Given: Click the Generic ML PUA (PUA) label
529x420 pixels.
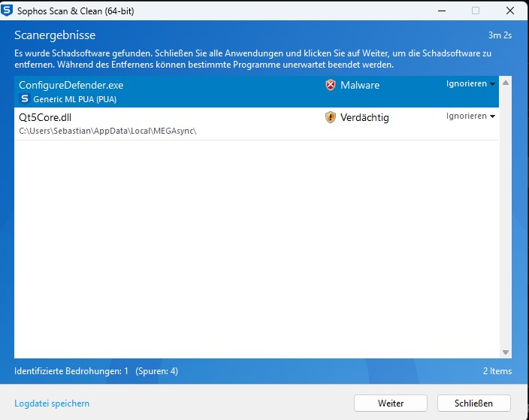Looking at the screenshot, I should (75, 99).
